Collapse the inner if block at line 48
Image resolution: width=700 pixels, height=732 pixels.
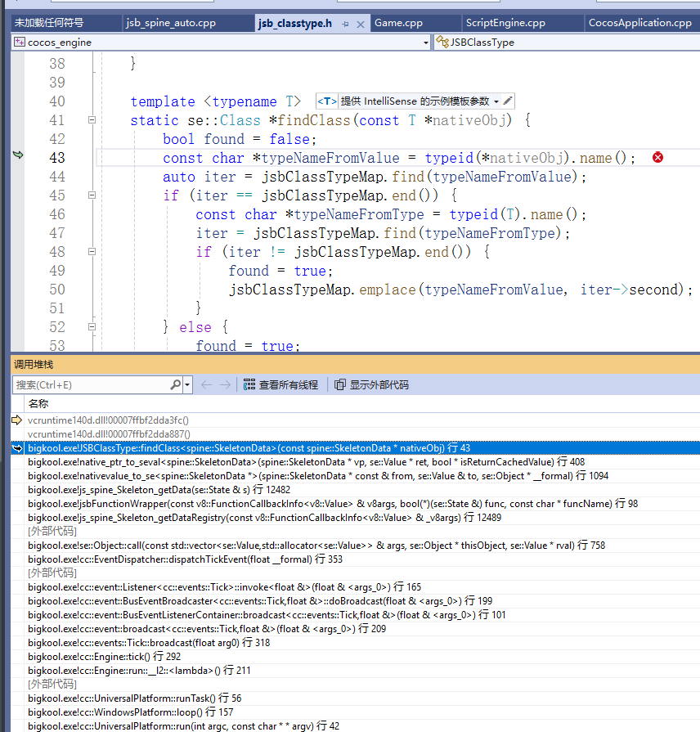point(92,252)
